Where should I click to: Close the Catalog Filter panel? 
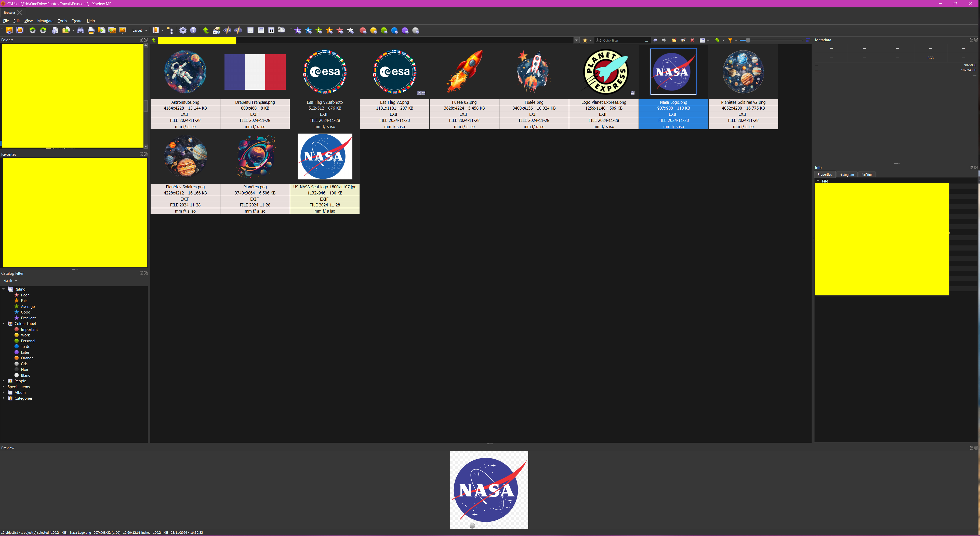(x=146, y=273)
